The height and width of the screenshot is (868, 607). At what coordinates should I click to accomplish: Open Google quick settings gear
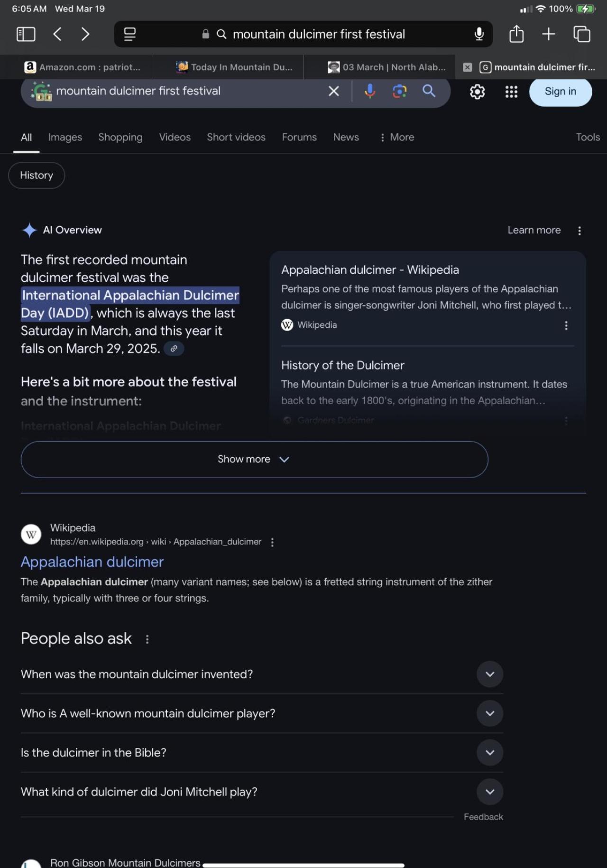(477, 92)
